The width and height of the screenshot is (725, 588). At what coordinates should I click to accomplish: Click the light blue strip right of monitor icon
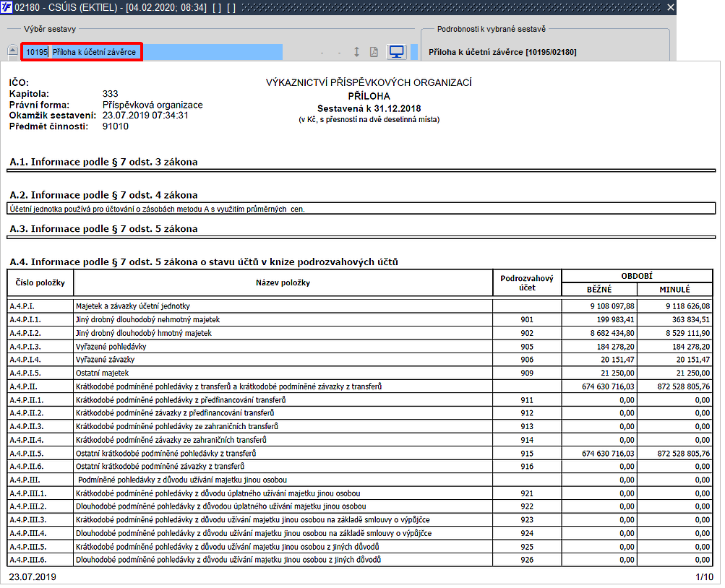(x=414, y=52)
